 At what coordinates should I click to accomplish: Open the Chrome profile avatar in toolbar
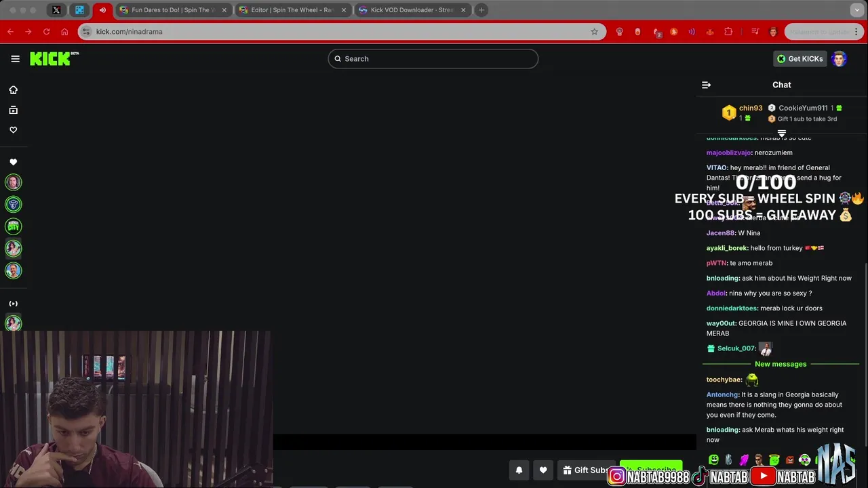(x=773, y=32)
